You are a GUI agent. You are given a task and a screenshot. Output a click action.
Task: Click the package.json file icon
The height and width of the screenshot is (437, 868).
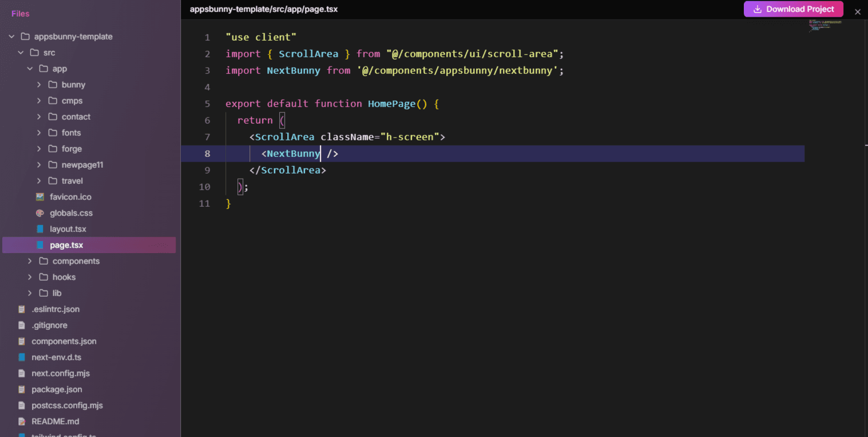point(22,389)
